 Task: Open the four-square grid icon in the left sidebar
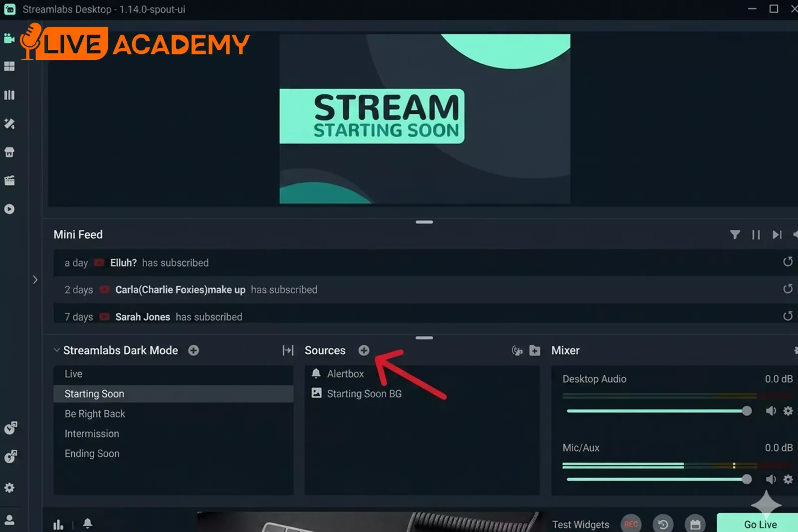coord(9,66)
